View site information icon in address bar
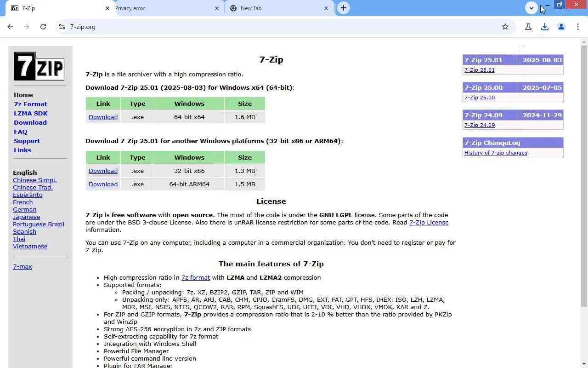This screenshot has height=368, width=588. 62,27
